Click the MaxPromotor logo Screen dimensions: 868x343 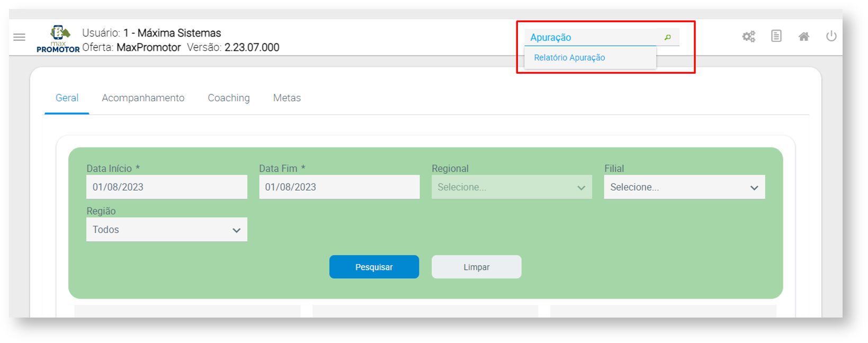coord(58,39)
